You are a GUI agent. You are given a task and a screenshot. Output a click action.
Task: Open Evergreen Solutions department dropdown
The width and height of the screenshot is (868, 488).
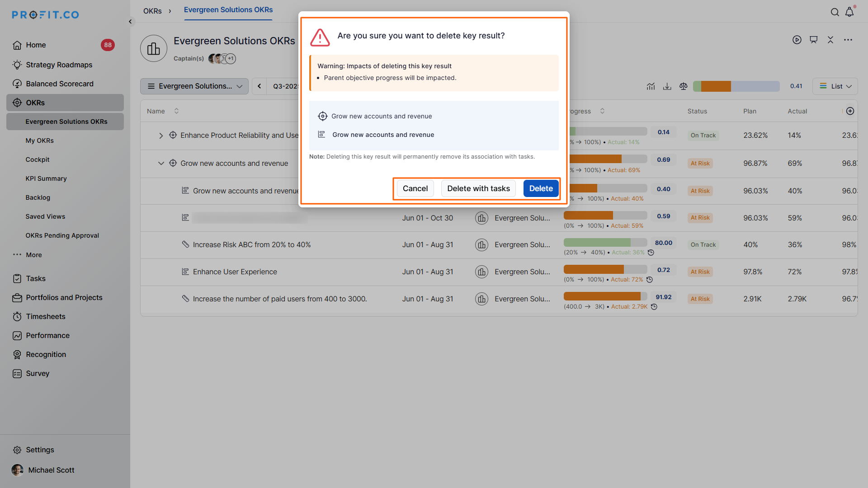click(x=194, y=86)
